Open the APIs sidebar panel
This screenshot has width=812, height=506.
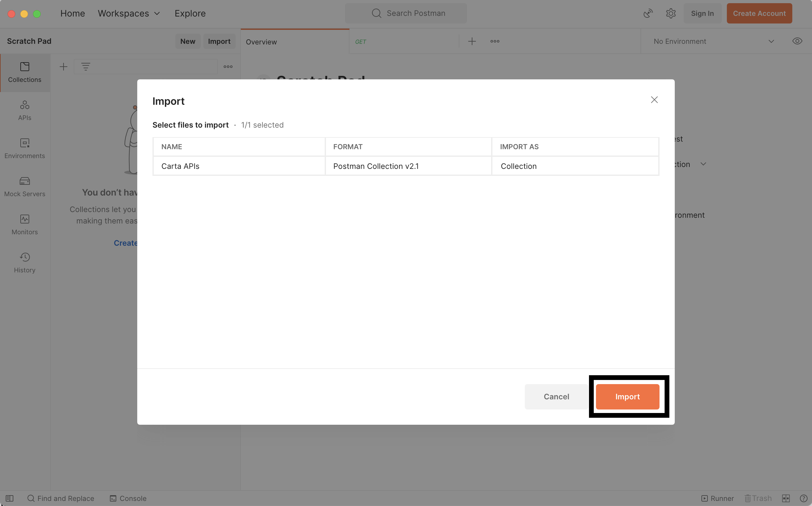[x=24, y=110]
